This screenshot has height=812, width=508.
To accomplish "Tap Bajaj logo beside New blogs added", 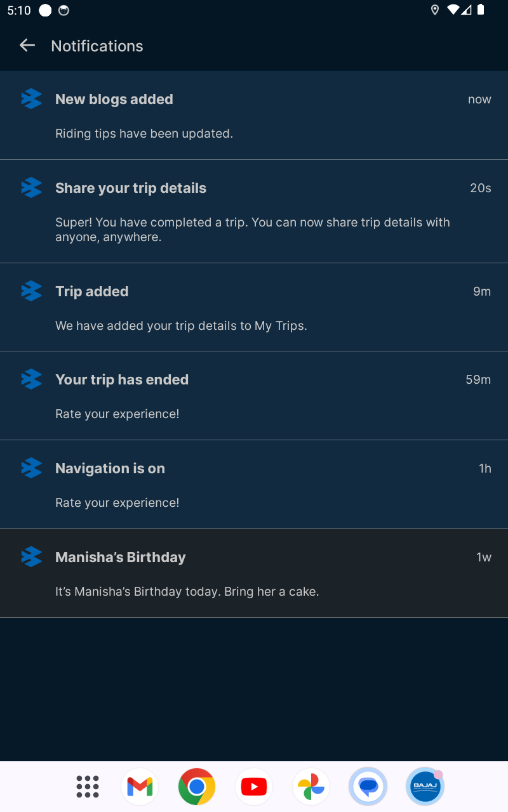I will [x=31, y=99].
